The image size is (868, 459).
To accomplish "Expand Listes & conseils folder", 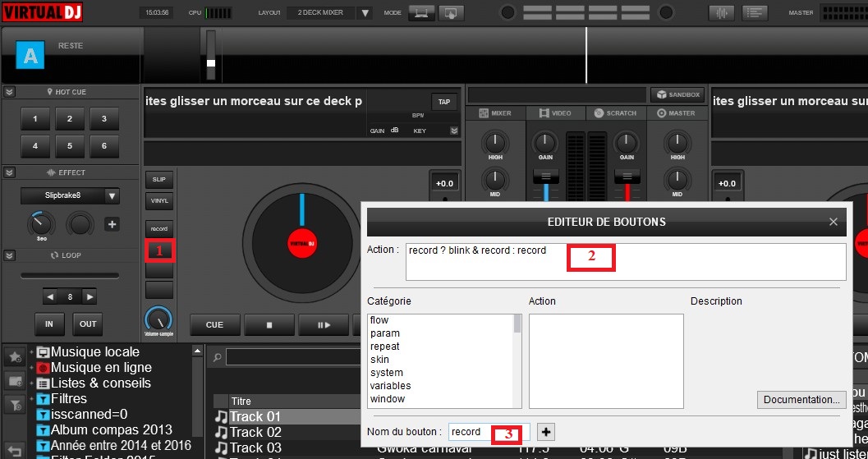I will [x=31, y=383].
